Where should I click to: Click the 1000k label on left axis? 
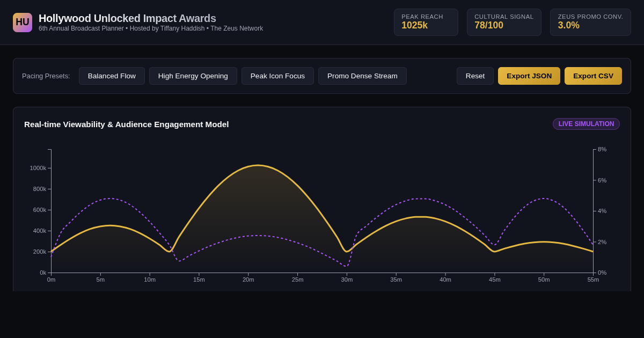pos(38,168)
